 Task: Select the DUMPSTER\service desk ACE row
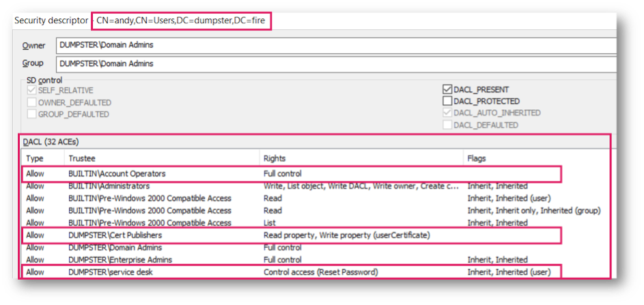(292, 272)
